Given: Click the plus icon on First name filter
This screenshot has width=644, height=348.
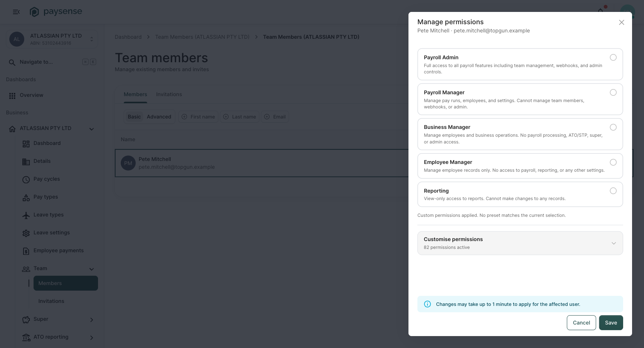Looking at the screenshot, I should (184, 117).
